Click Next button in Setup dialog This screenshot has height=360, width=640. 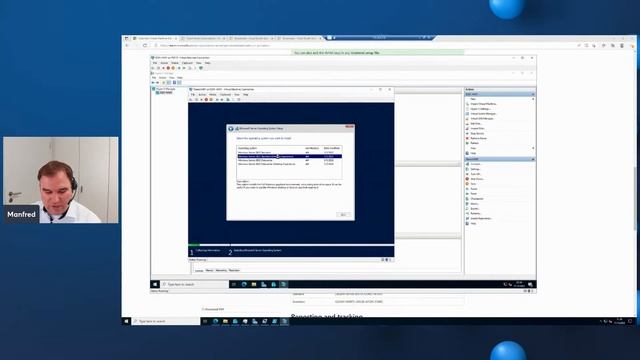tap(343, 215)
